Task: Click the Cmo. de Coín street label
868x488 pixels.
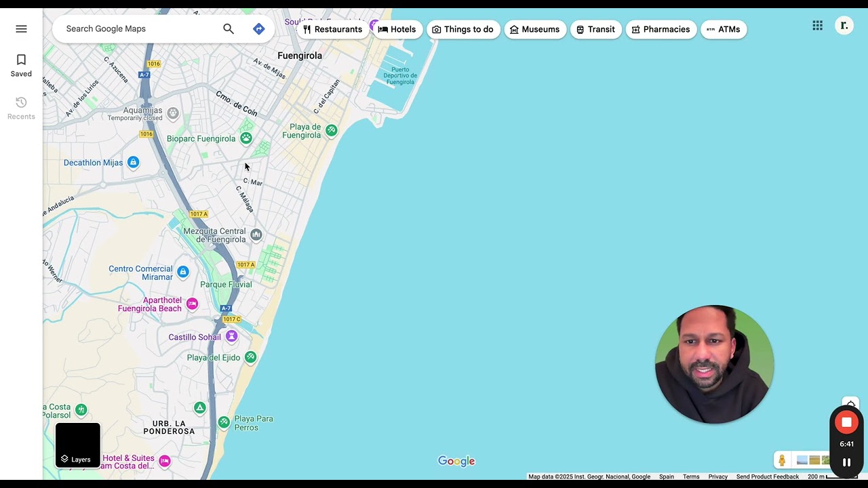Action: pos(237,103)
